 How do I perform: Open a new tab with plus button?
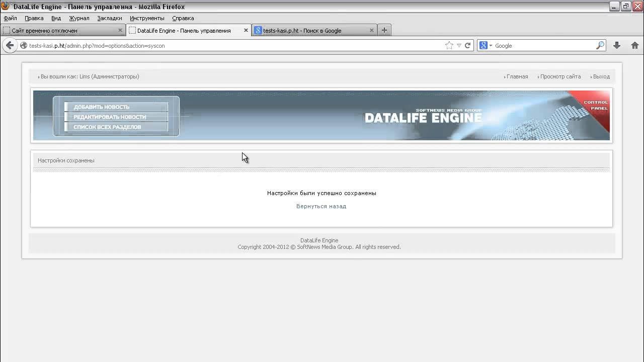pos(384,30)
